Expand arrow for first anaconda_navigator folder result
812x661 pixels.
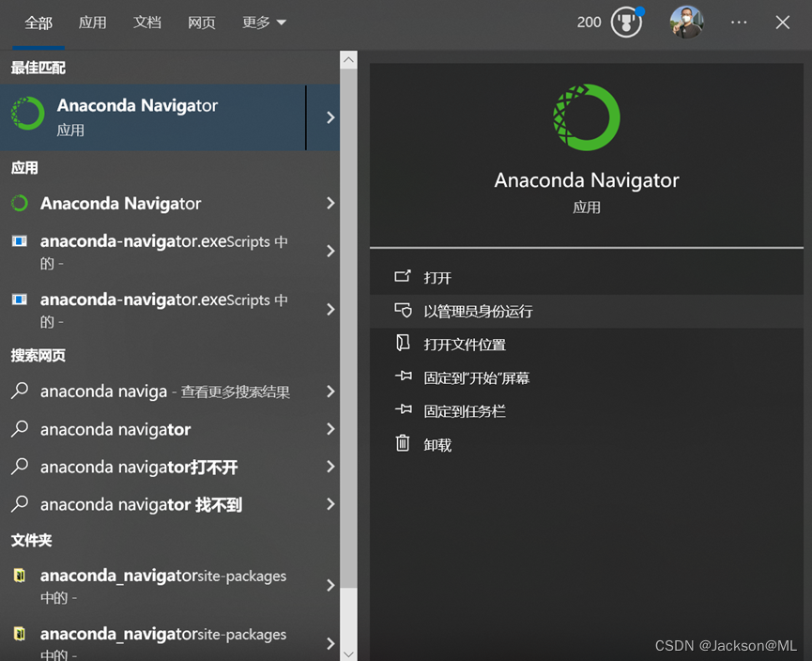329,585
